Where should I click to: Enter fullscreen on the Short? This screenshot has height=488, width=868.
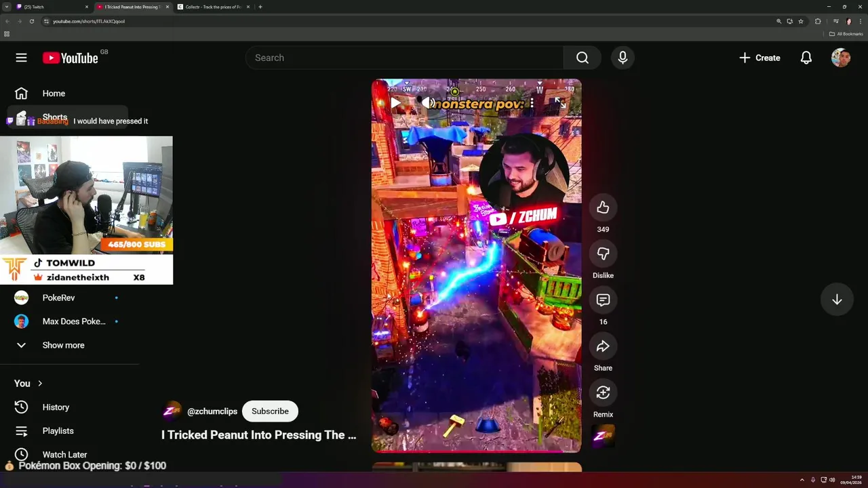pyautogui.click(x=560, y=103)
